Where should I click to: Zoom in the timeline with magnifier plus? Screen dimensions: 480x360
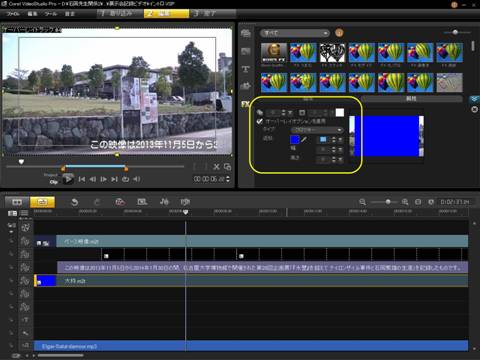[405, 202]
